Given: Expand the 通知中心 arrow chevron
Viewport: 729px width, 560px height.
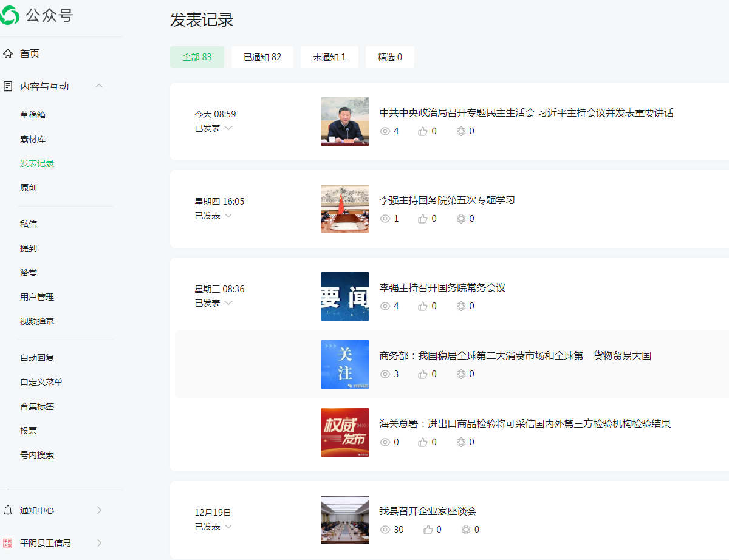Looking at the screenshot, I should tap(99, 510).
